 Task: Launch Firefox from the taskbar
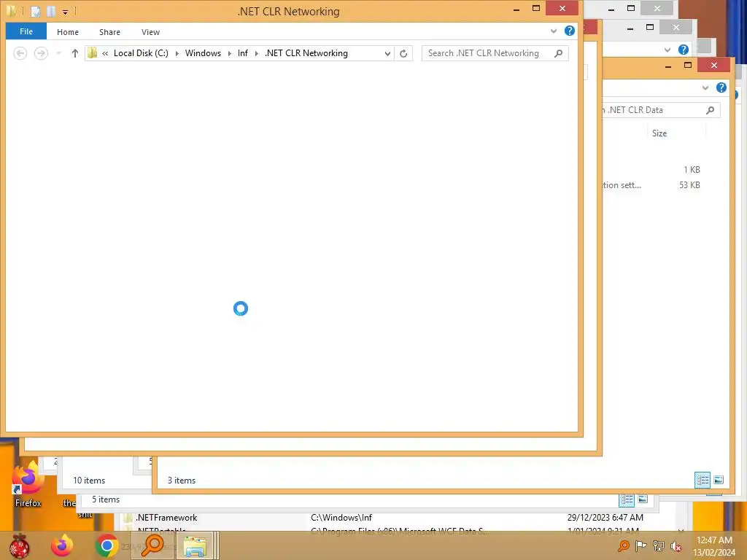(62, 545)
